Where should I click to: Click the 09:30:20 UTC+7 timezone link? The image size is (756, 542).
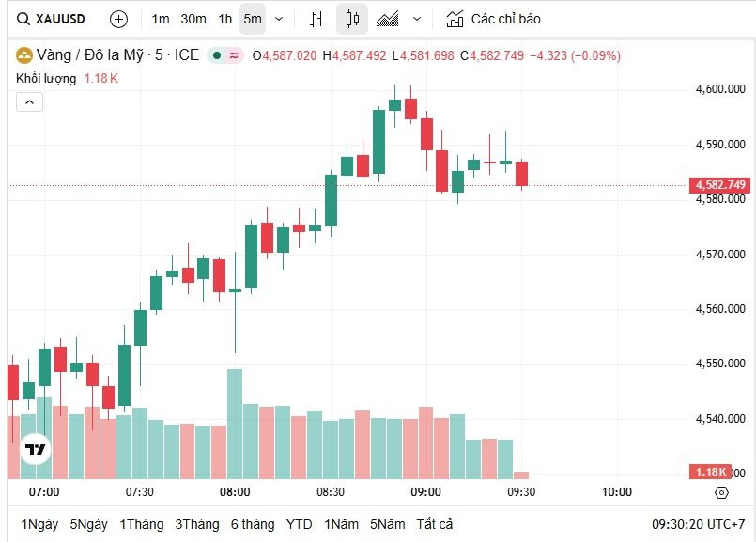coord(698,524)
